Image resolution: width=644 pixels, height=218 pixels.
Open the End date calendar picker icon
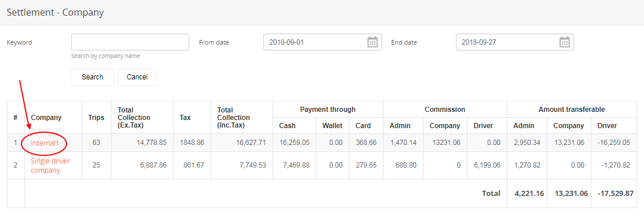[564, 42]
